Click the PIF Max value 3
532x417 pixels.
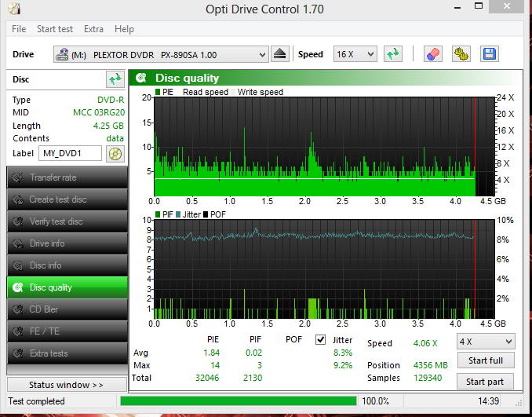point(260,365)
